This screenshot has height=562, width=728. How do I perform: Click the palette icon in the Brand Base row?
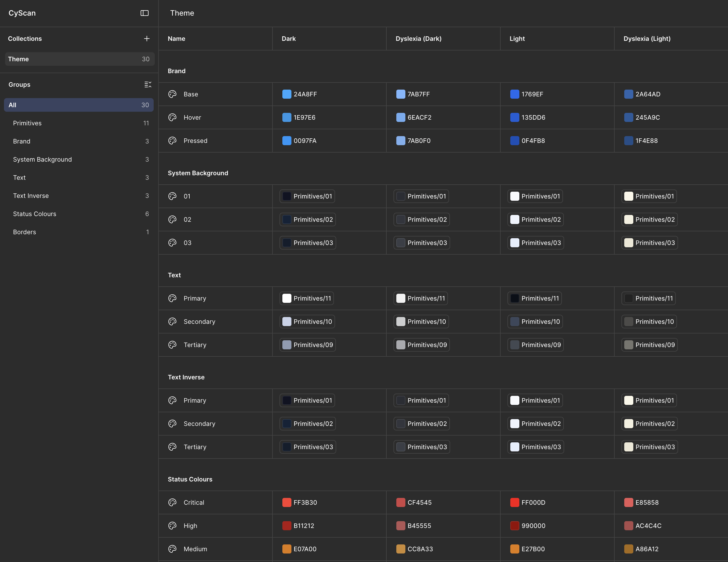pos(172,94)
